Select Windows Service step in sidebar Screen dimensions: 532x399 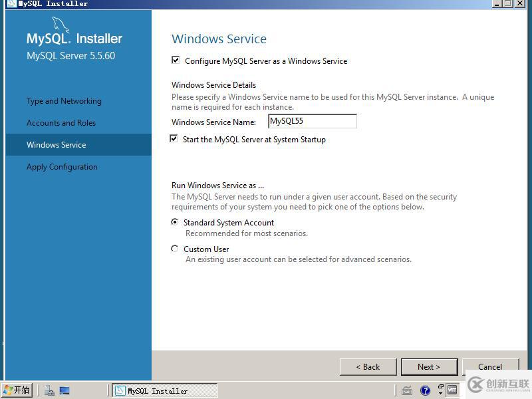[78, 145]
